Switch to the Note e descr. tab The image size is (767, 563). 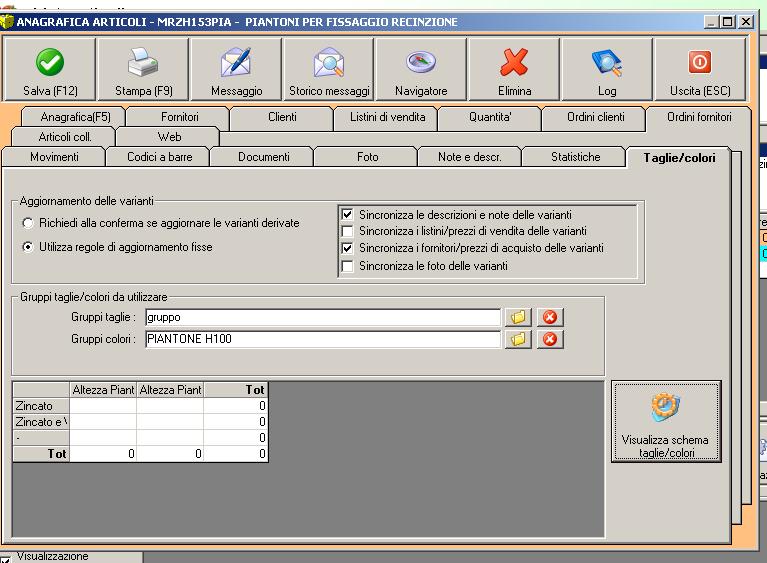pos(470,157)
